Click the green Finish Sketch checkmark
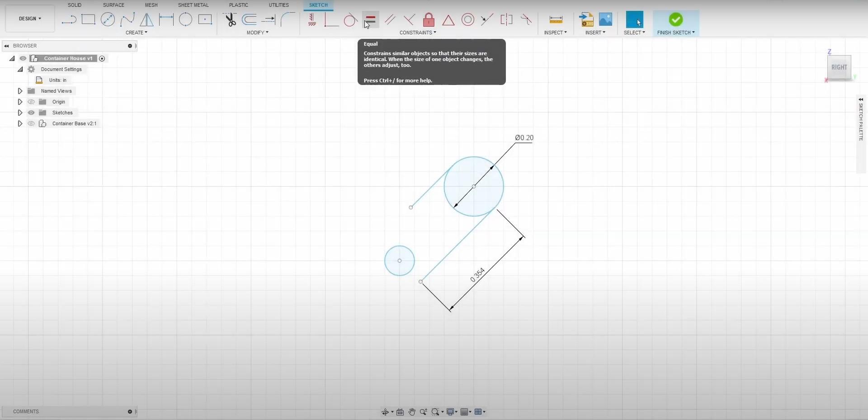The height and width of the screenshot is (420, 868). 676,19
